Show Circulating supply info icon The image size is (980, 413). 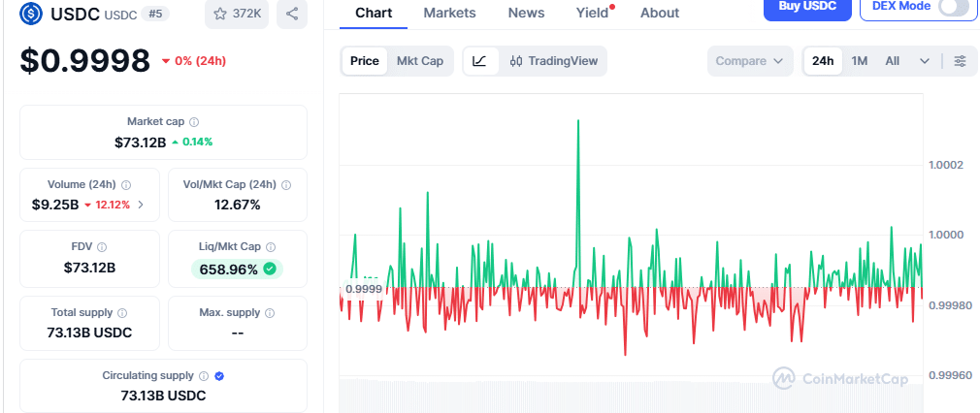(204, 376)
